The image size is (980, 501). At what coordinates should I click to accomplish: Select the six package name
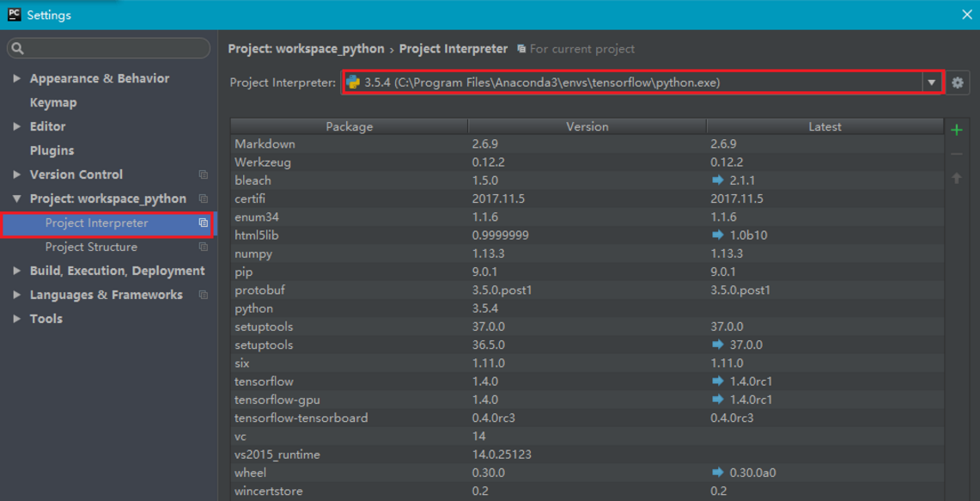point(241,363)
